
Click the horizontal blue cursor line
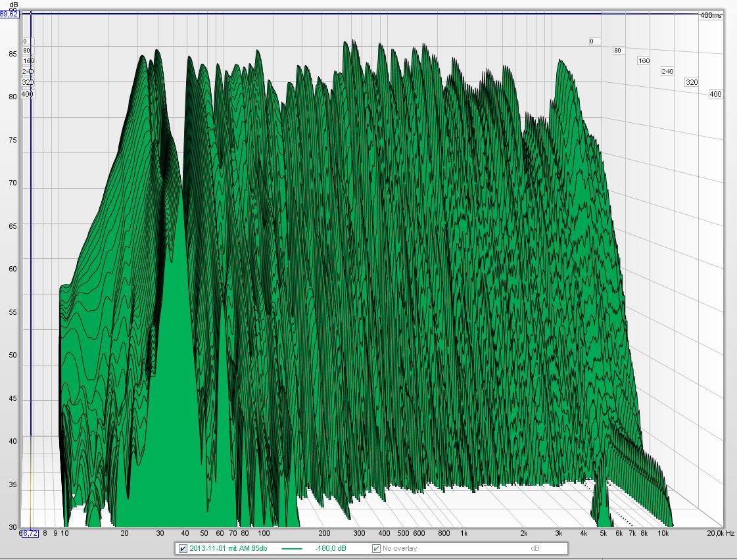tap(394, 14)
